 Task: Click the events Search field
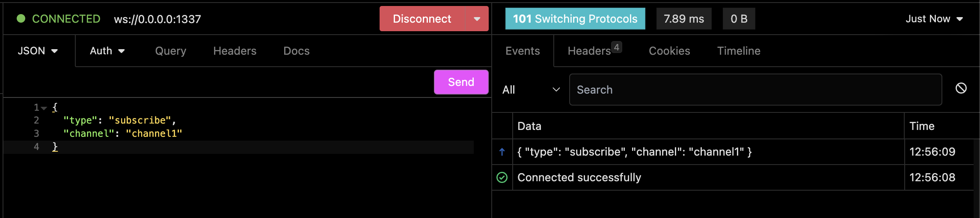click(x=755, y=90)
